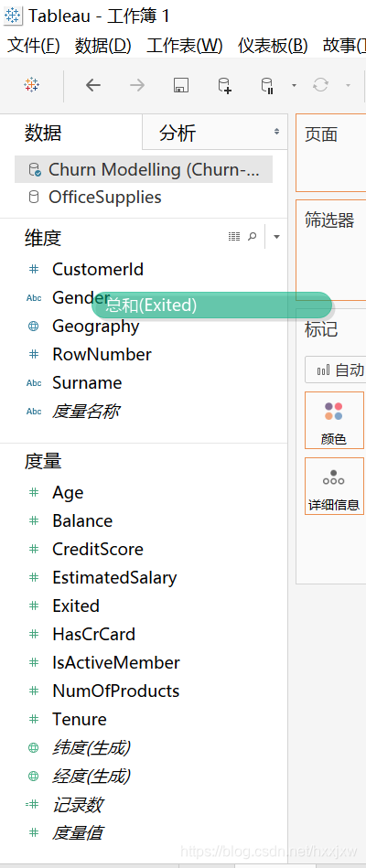Select the EstimatedSalary measure
The height and width of the screenshot is (868, 366).
click(x=114, y=577)
